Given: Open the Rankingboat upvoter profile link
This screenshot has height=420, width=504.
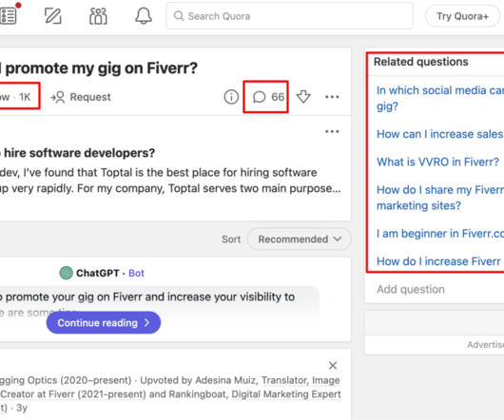Looking at the screenshot, I should pos(198,394).
